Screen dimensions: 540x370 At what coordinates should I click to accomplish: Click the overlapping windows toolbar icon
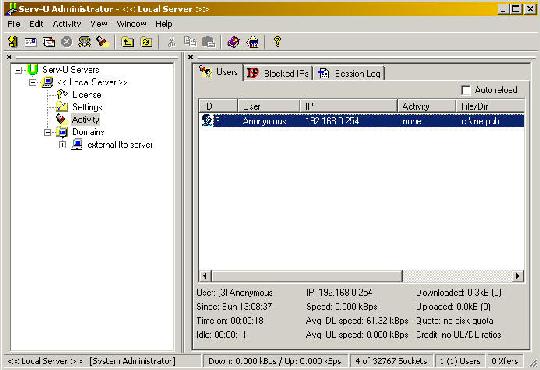click(x=49, y=42)
